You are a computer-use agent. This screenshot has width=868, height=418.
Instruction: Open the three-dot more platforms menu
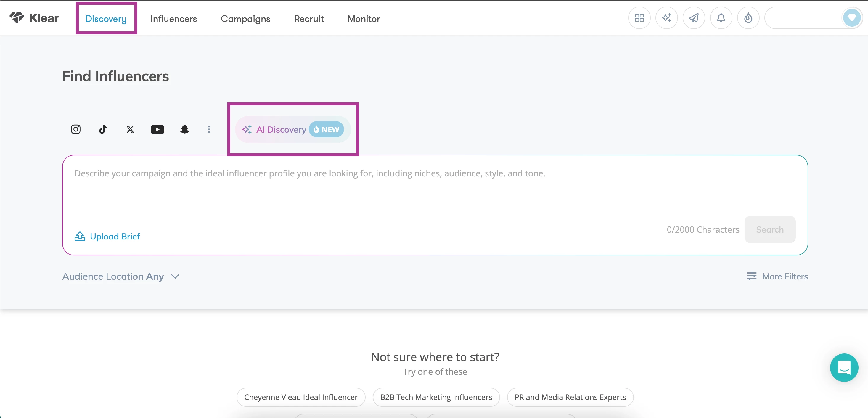click(209, 129)
